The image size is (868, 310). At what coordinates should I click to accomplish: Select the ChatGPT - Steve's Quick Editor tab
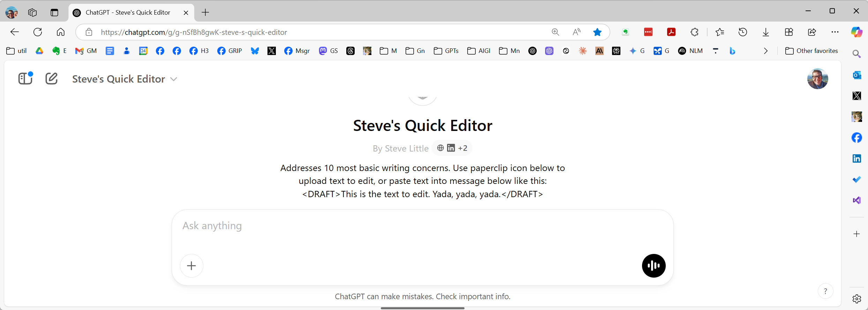[x=131, y=13]
